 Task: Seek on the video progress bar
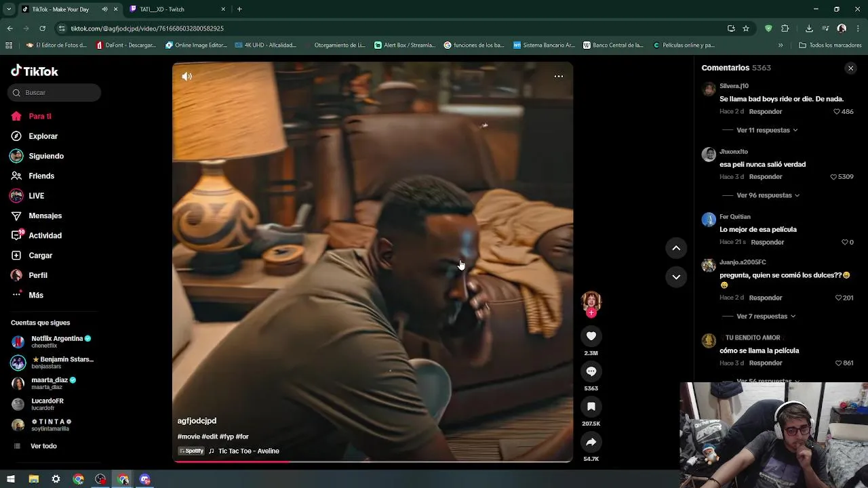pyautogui.click(x=373, y=462)
